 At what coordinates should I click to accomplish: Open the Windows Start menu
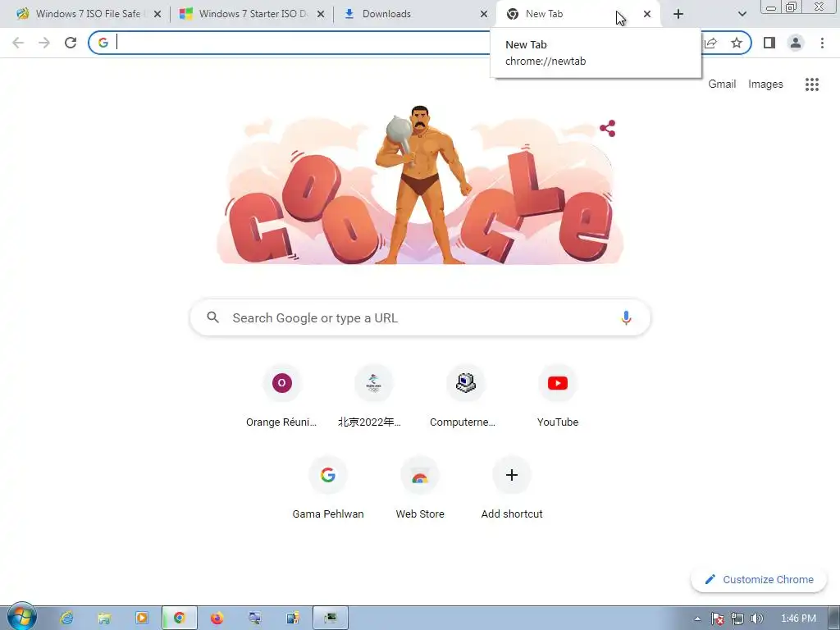pyautogui.click(x=21, y=617)
